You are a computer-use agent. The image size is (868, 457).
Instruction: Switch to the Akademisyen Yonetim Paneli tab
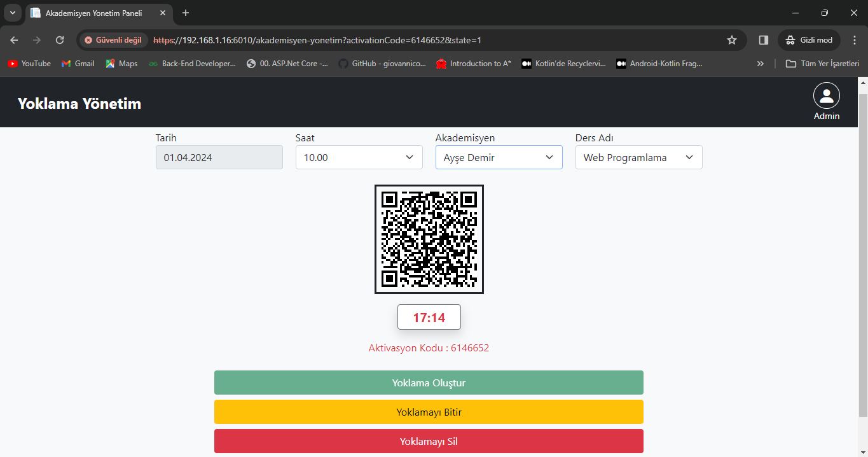[93, 13]
